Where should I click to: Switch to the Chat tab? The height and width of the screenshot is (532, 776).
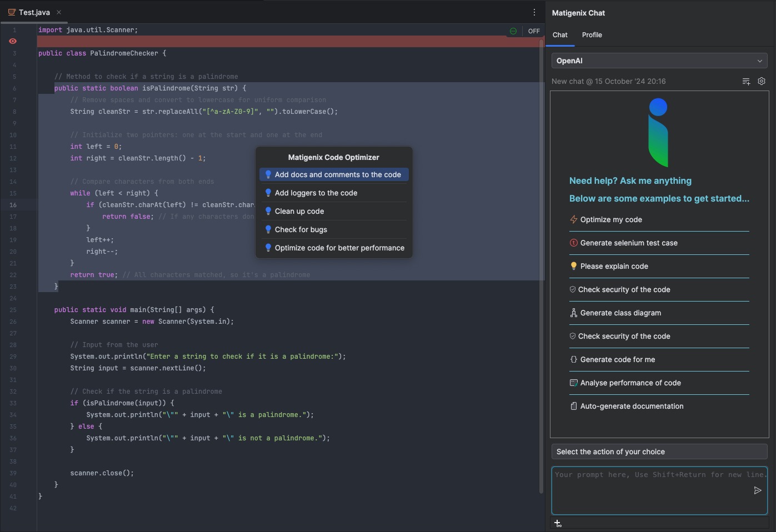coord(560,35)
